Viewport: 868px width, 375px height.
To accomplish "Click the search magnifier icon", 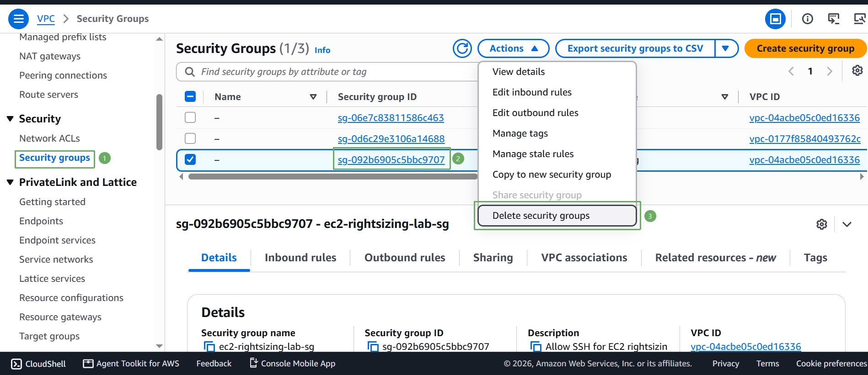I will click(189, 72).
